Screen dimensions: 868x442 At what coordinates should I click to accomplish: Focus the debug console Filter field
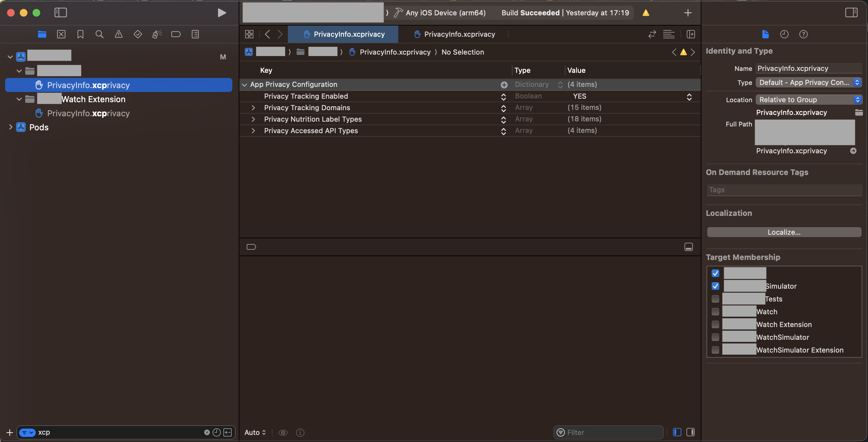608,432
